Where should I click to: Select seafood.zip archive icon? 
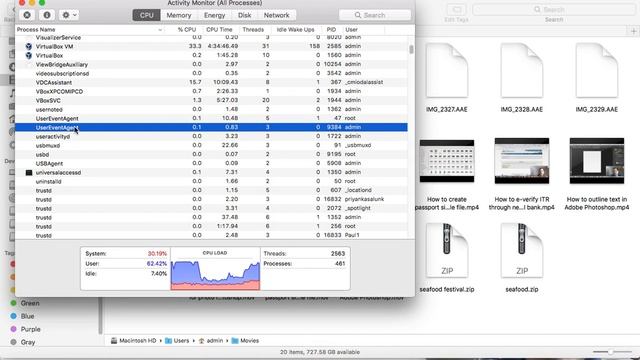coord(522,251)
